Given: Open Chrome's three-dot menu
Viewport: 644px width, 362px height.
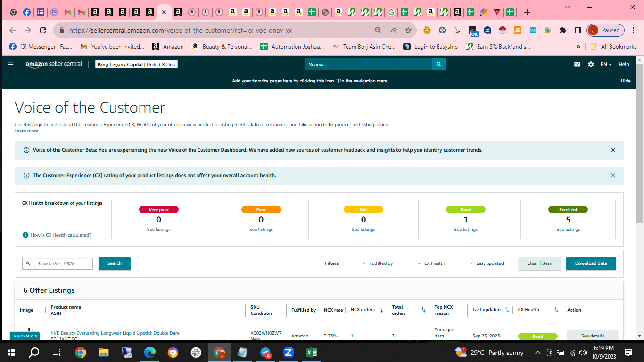Looking at the screenshot, I should point(633,30).
